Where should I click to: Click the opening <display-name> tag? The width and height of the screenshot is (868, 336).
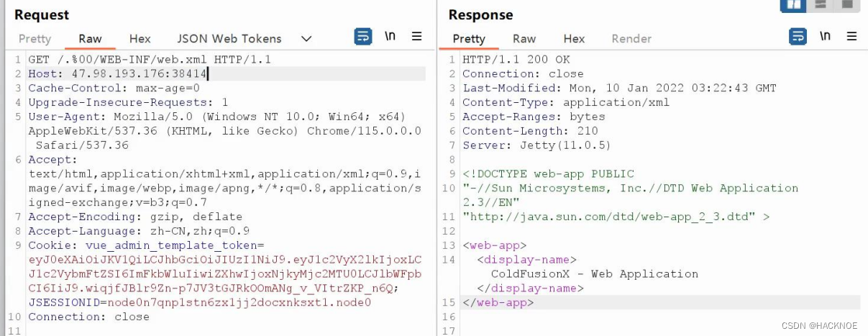tap(526, 260)
